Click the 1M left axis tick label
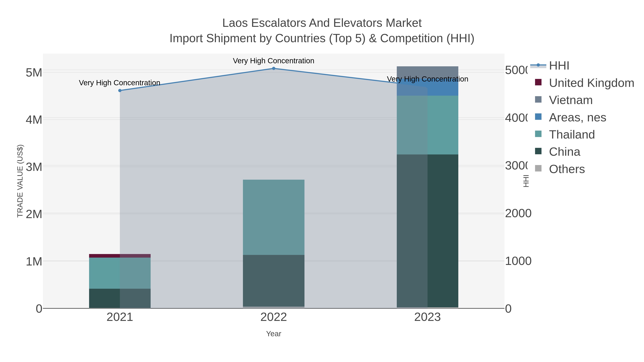 (x=34, y=262)
